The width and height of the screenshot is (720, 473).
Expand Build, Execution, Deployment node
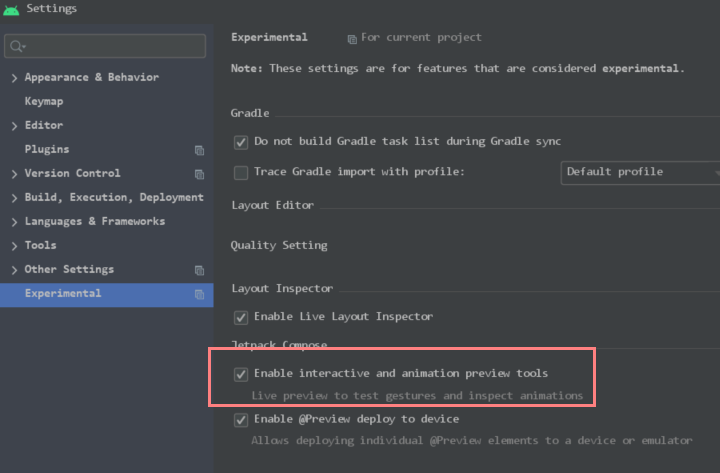[x=14, y=198]
